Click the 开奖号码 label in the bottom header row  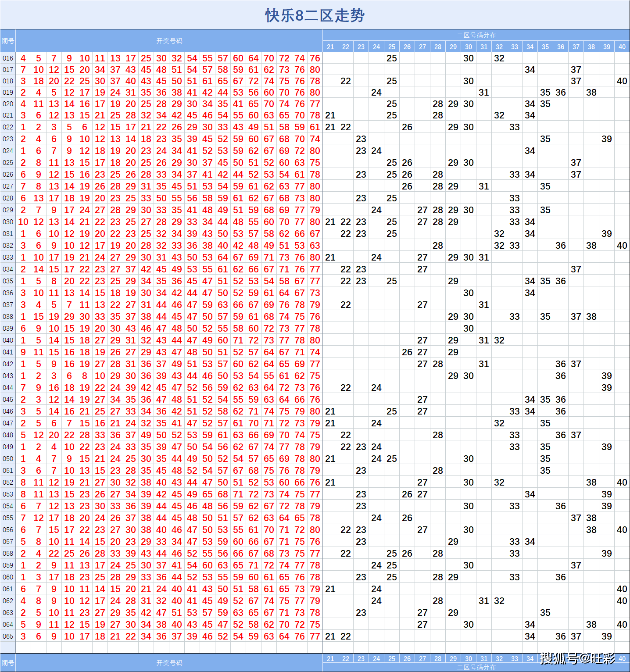click(169, 663)
